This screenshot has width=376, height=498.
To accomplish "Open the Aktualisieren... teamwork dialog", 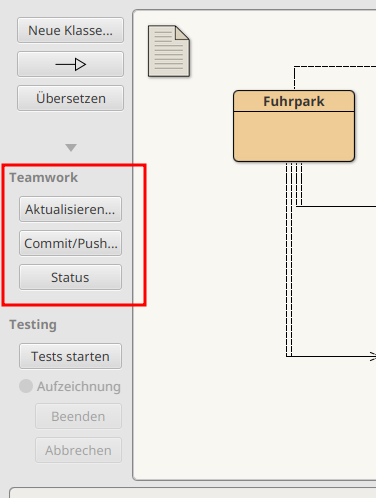I will click(x=70, y=209).
